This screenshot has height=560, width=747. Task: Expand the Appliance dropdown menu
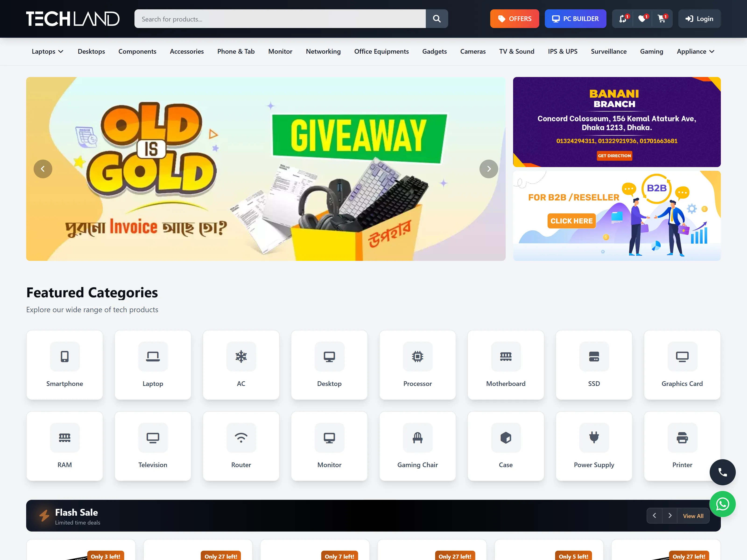[x=695, y=51]
